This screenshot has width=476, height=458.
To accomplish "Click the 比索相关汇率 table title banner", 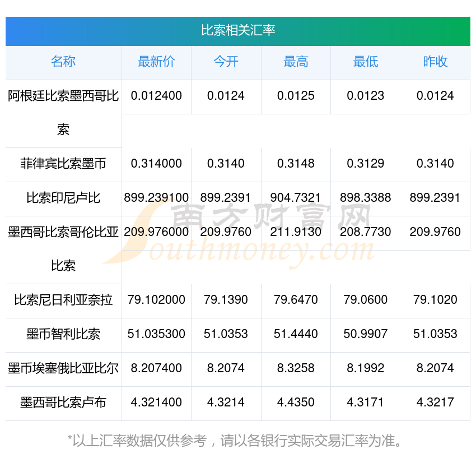I will 238,30.
